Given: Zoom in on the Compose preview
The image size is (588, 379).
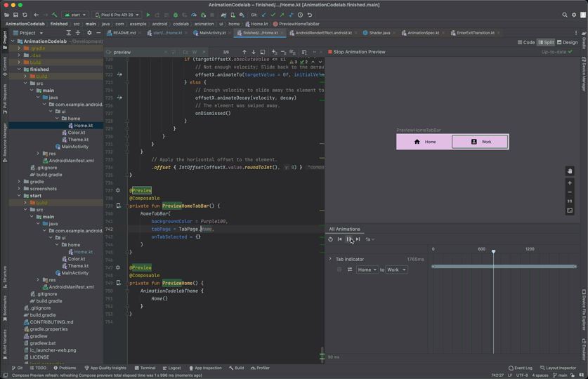Looking at the screenshot, I should click(x=570, y=183).
